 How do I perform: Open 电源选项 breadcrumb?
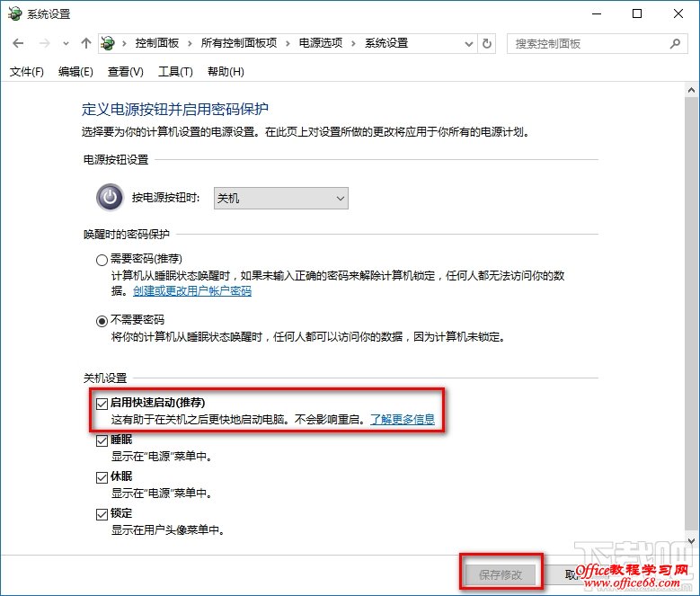pyautogui.click(x=321, y=43)
